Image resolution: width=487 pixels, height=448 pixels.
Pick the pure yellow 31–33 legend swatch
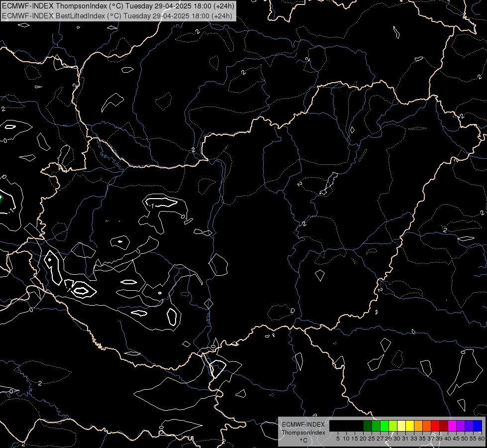[410, 426]
